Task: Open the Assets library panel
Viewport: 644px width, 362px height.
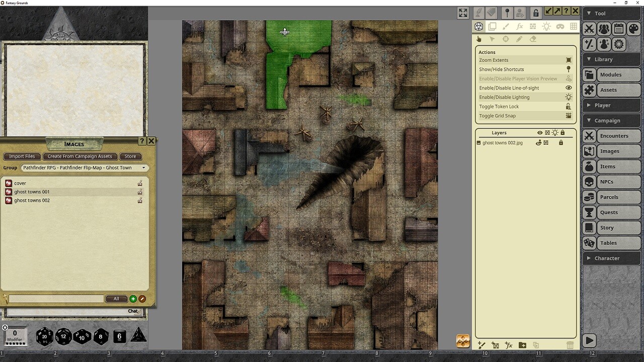Action: (x=611, y=90)
